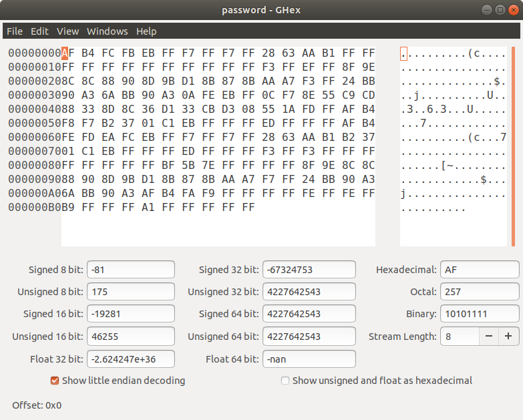
Task: Open the File menu
Action: 15,31
